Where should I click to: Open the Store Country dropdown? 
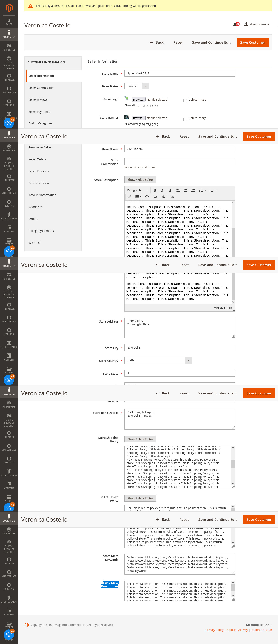pos(158,360)
